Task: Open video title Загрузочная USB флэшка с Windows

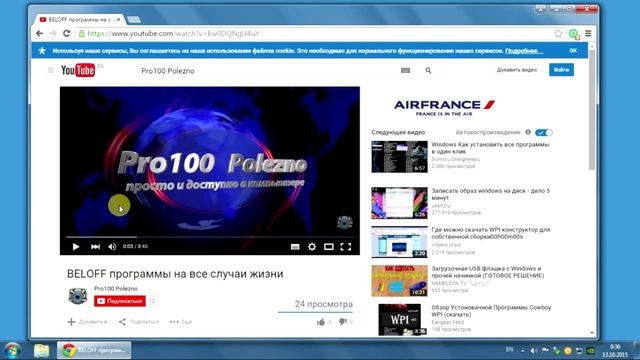Action: point(488,272)
